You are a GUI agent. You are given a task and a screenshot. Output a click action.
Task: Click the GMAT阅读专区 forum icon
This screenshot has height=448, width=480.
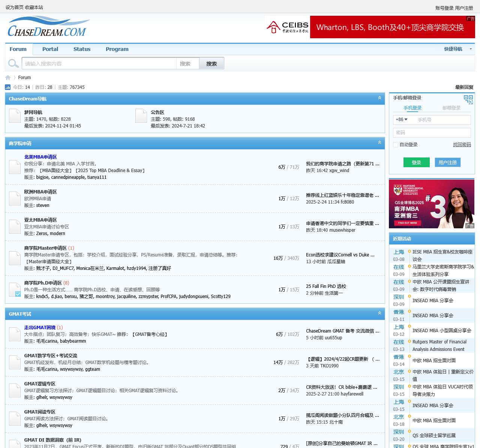click(15, 418)
